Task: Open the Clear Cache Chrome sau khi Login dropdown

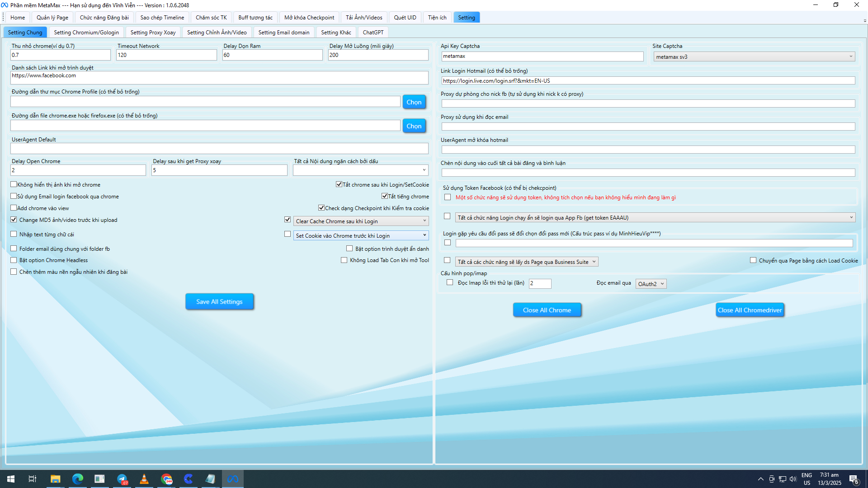Action: tap(360, 221)
